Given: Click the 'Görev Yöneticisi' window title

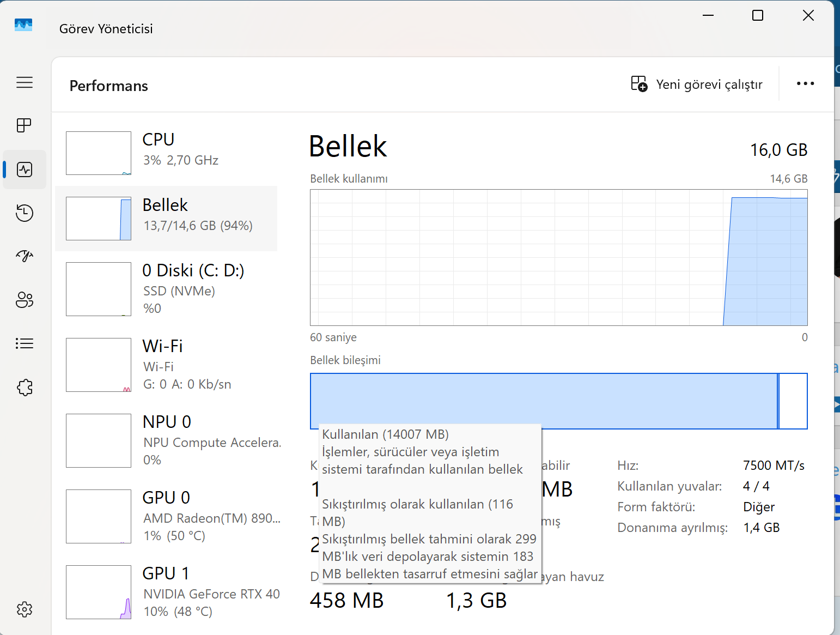Looking at the screenshot, I should (x=106, y=29).
